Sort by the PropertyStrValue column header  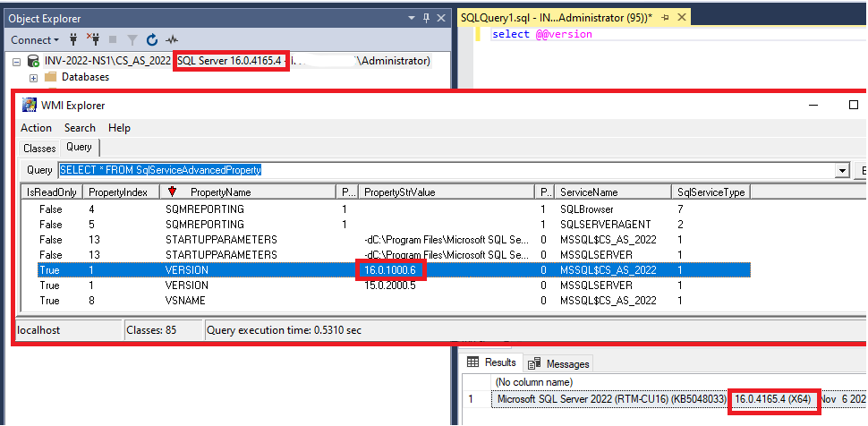coord(447,192)
